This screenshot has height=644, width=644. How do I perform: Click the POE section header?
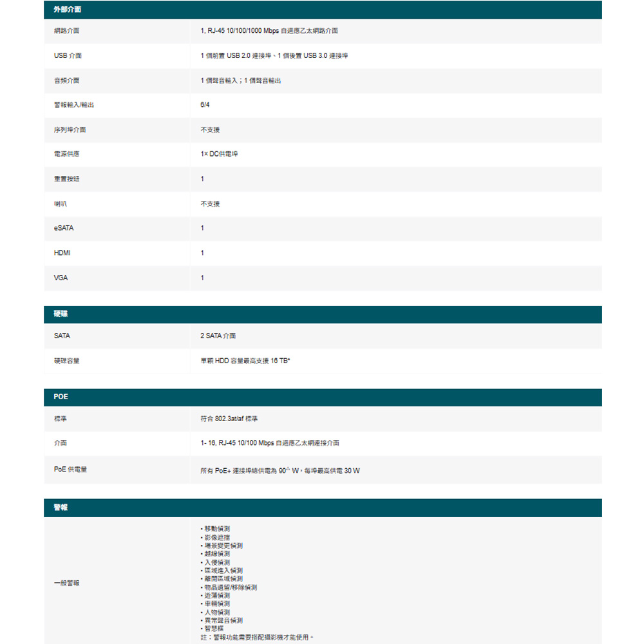point(323,397)
